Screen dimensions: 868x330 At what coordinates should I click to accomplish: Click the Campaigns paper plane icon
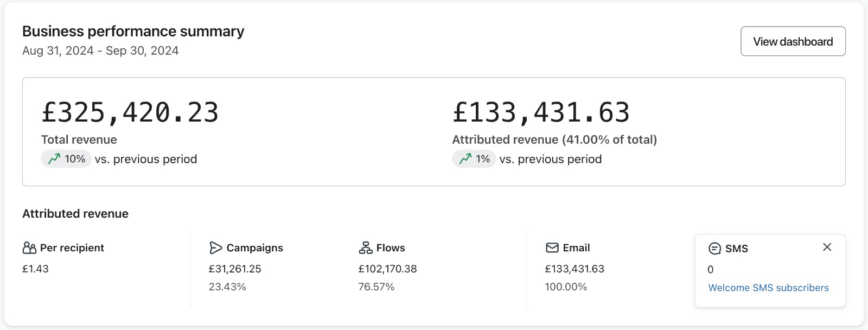215,248
